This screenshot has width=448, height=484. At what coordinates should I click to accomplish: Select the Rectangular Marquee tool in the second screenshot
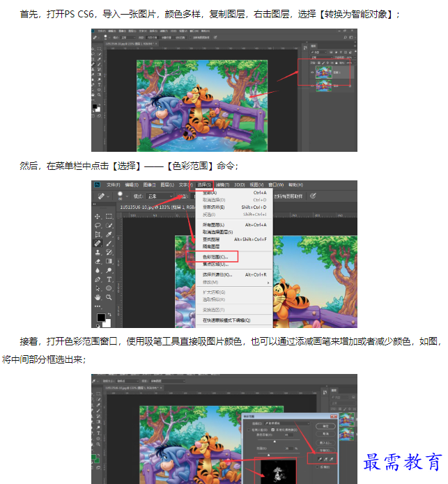pyautogui.click(x=109, y=217)
